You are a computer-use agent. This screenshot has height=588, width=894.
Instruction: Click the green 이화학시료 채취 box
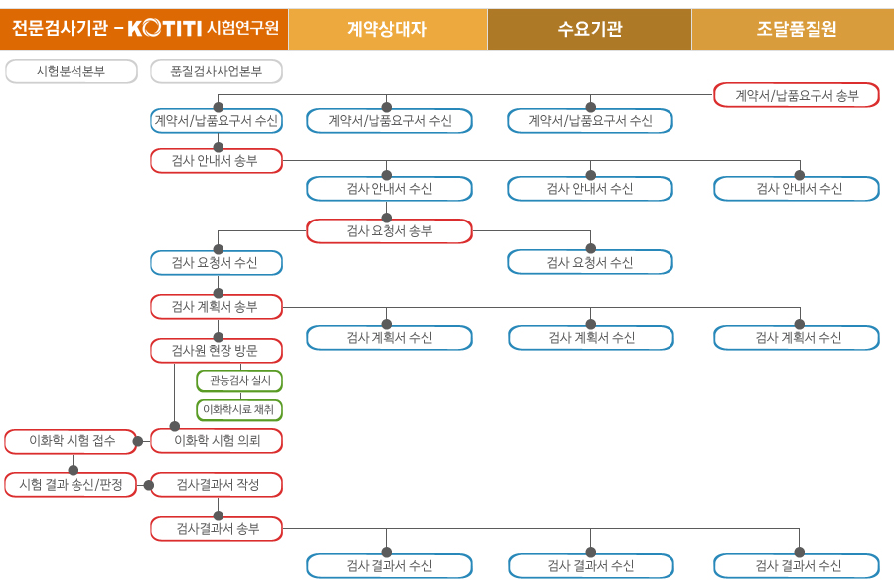pyautogui.click(x=239, y=410)
